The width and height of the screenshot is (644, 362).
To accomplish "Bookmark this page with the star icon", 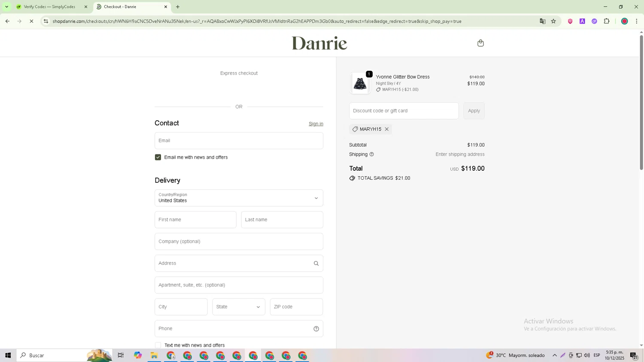I will pos(554,21).
